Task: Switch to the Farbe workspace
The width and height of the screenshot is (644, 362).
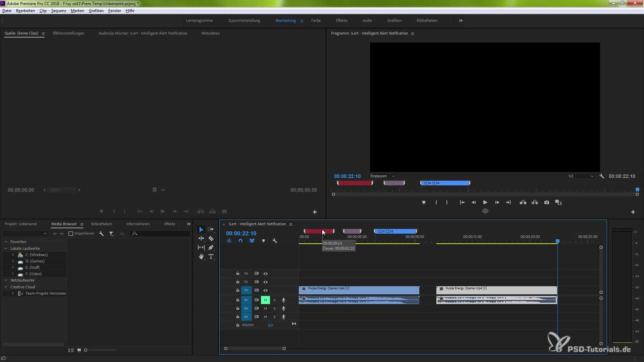Action: point(316,21)
